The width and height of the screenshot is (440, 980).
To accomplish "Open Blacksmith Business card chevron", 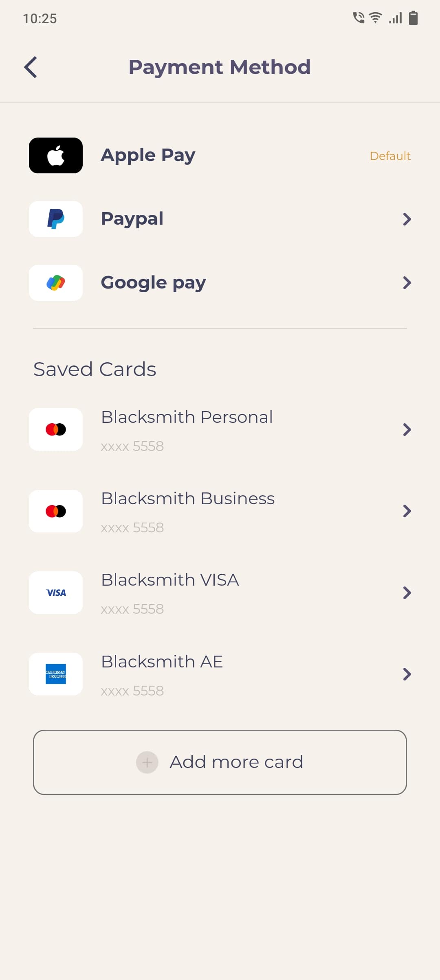I will [407, 511].
